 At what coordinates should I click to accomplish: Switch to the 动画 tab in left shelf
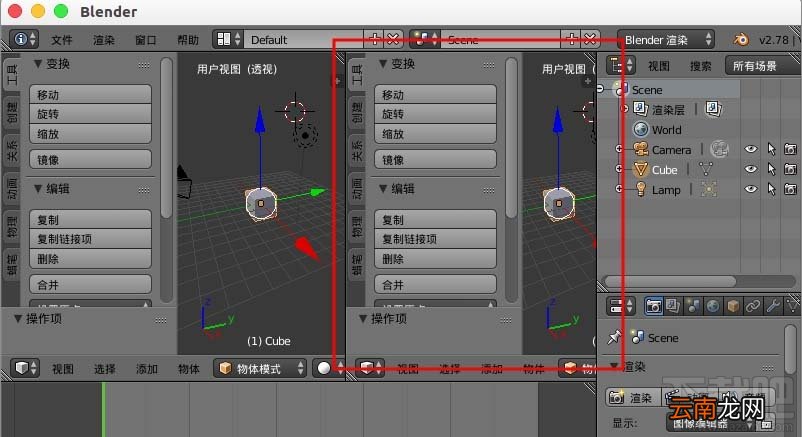point(12,188)
